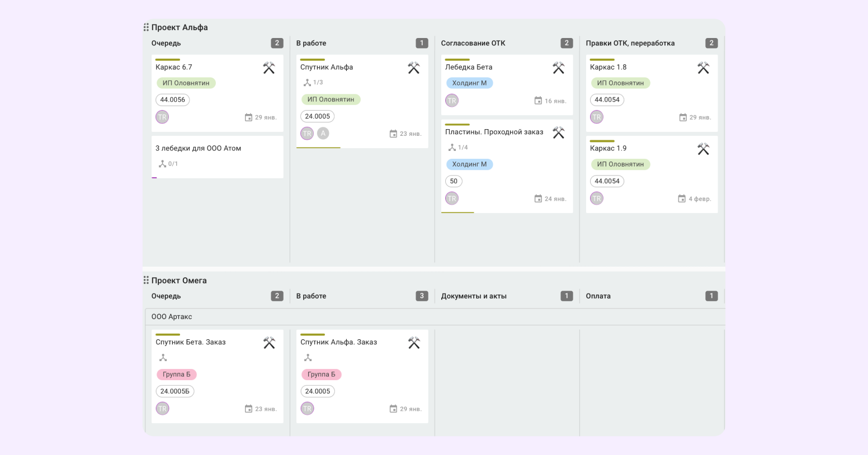Click the TR avatar on Каркас 1.8 card
Image resolution: width=868 pixels, height=455 pixels.
tap(597, 117)
